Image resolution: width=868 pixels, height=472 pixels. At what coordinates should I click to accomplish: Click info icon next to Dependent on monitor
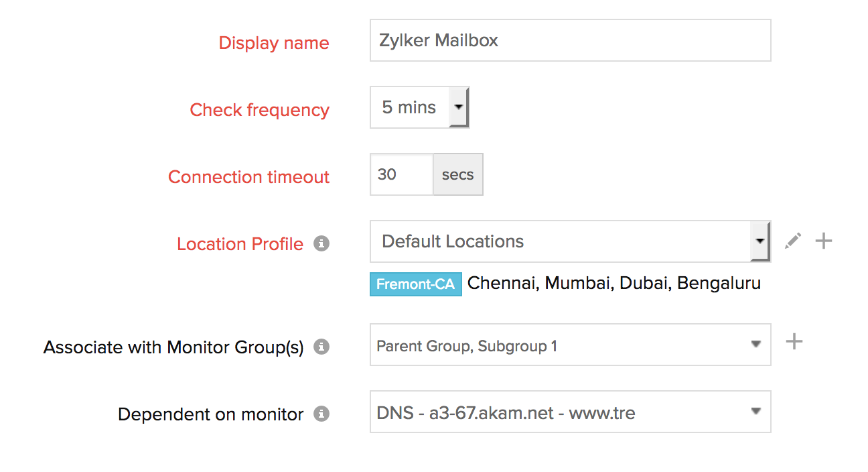point(321,414)
